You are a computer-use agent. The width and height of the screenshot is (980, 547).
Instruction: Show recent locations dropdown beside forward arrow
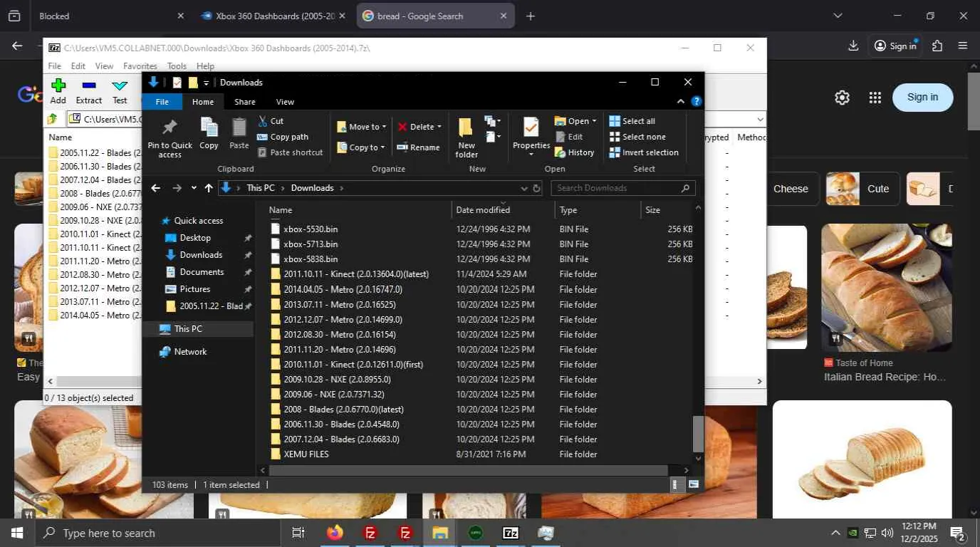click(x=194, y=188)
